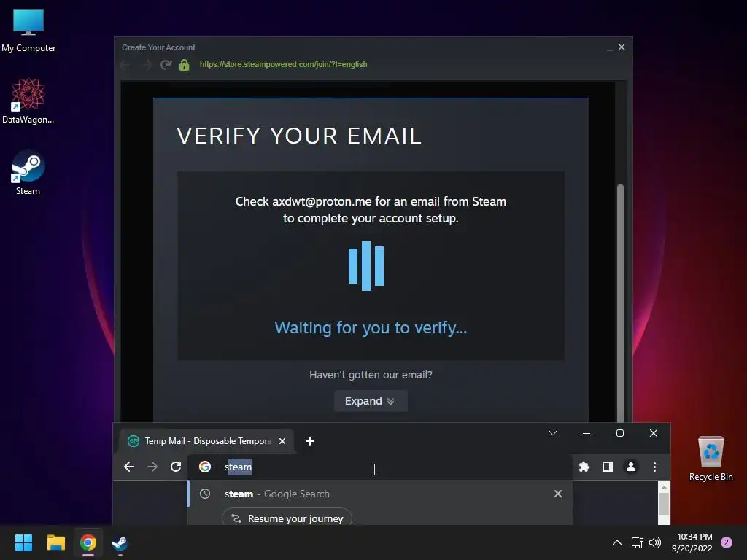Open the Windows Start menu
This screenshot has height=560, width=747.
click(x=24, y=542)
